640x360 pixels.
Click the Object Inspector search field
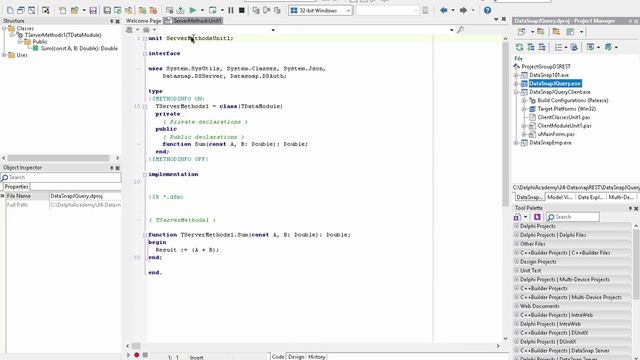tap(61, 178)
